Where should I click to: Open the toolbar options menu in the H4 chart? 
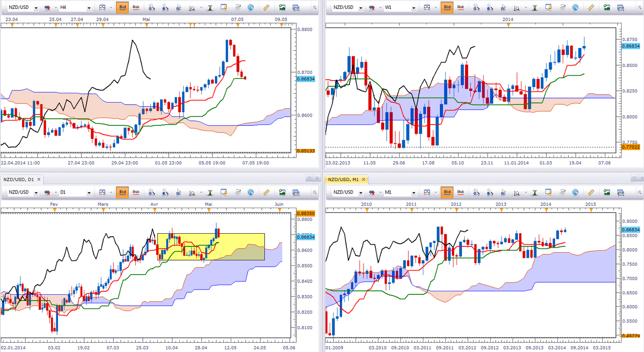tap(314, 7)
